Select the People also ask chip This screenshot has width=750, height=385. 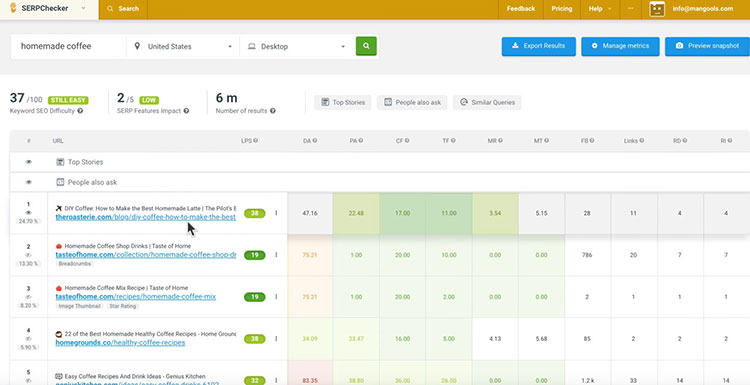(412, 102)
